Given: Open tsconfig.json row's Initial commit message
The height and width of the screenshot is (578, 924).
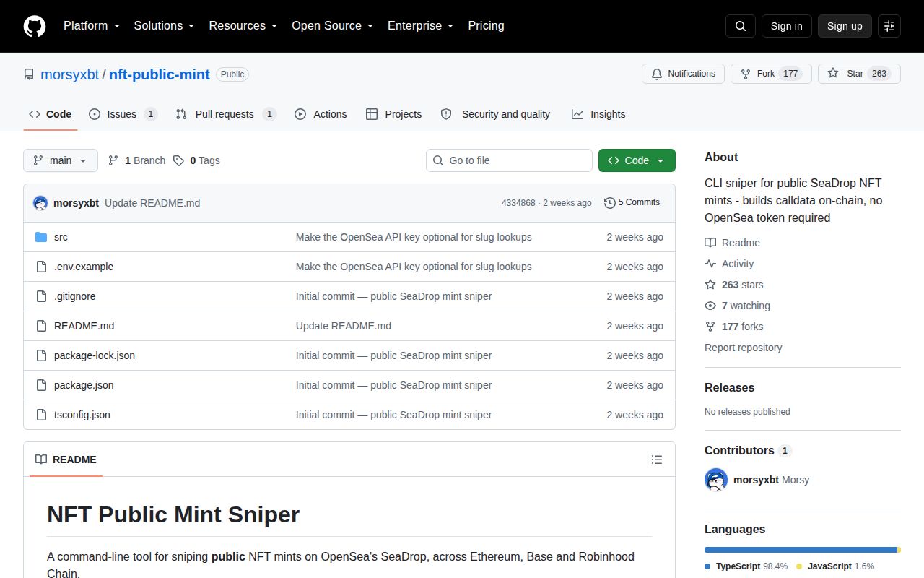Looking at the screenshot, I should (x=394, y=415).
